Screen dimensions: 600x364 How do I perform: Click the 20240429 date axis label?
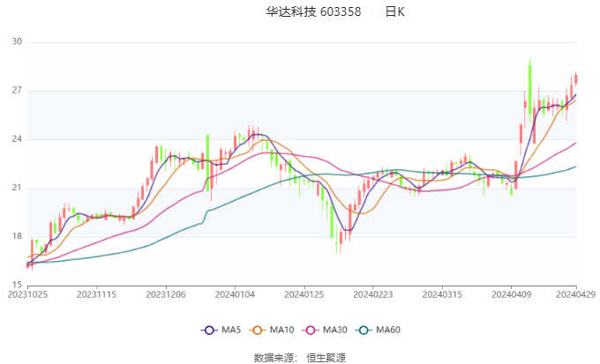[x=575, y=294]
